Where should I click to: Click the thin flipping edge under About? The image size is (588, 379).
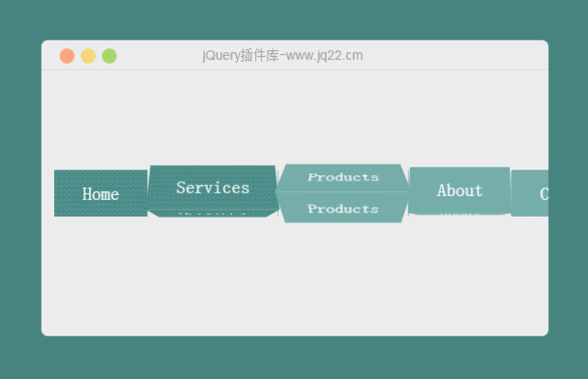(459, 214)
